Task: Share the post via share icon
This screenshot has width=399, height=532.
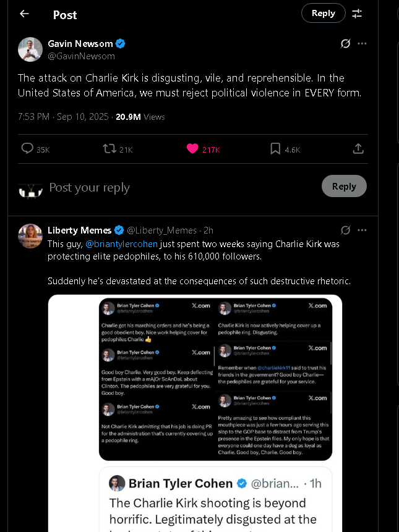Action: tap(358, 149)
